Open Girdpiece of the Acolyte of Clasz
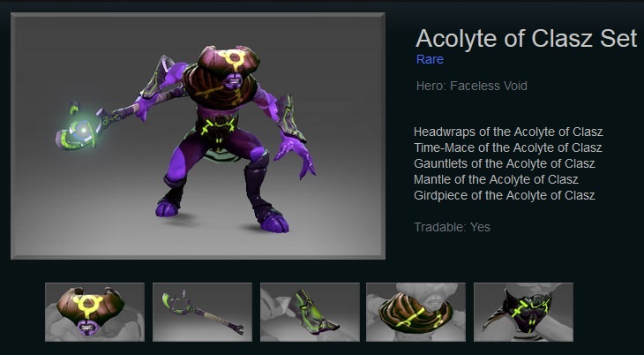This screenshot has width=644, height=355. tap(505, 195)
